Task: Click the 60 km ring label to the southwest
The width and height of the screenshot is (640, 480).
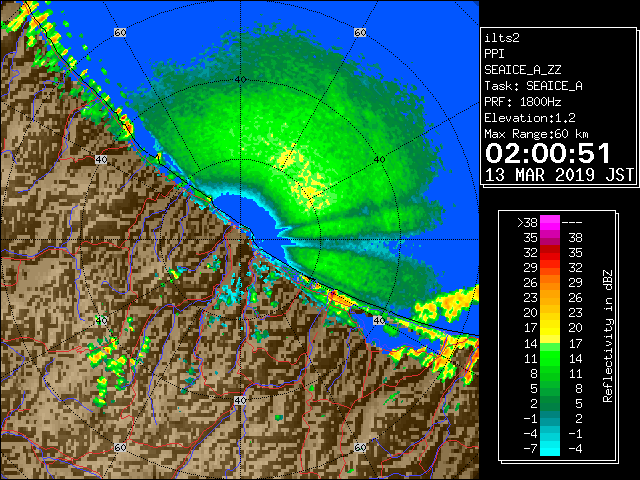Action: click(x=120, y=447)
